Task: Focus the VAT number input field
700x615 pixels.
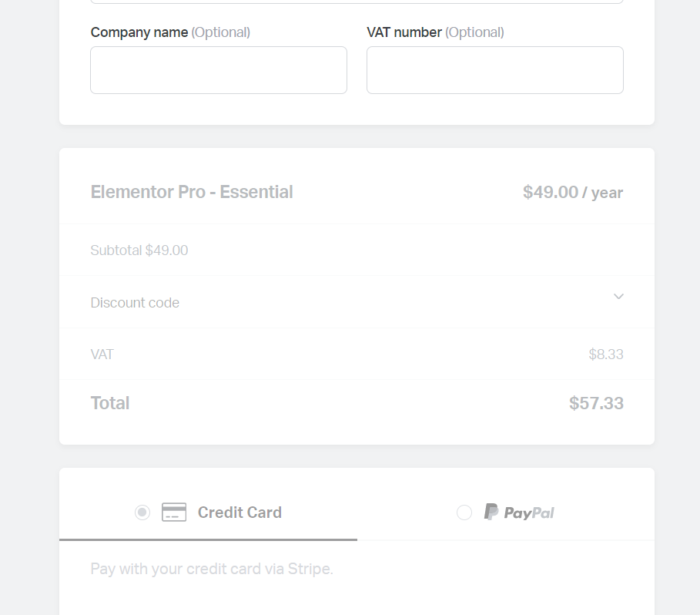Action: pos(495,70)
